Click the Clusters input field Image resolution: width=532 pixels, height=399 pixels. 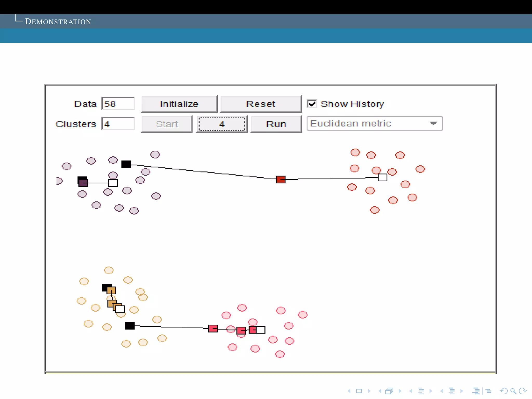click(x=118, y=124)
